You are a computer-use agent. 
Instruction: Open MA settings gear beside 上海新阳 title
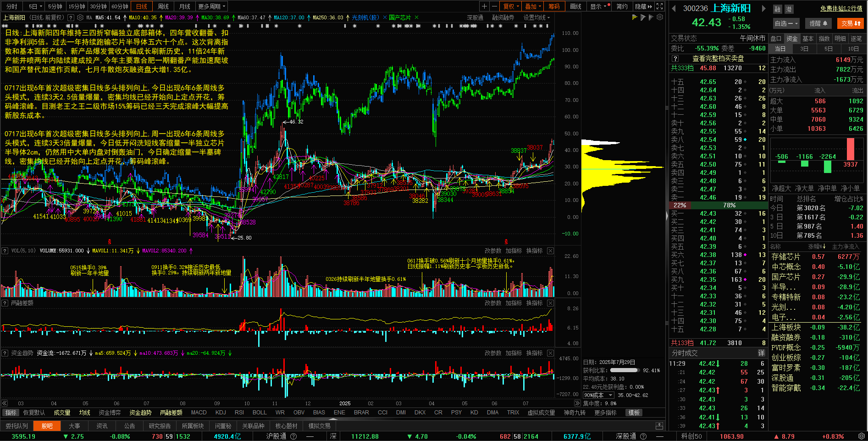(80, 17)
